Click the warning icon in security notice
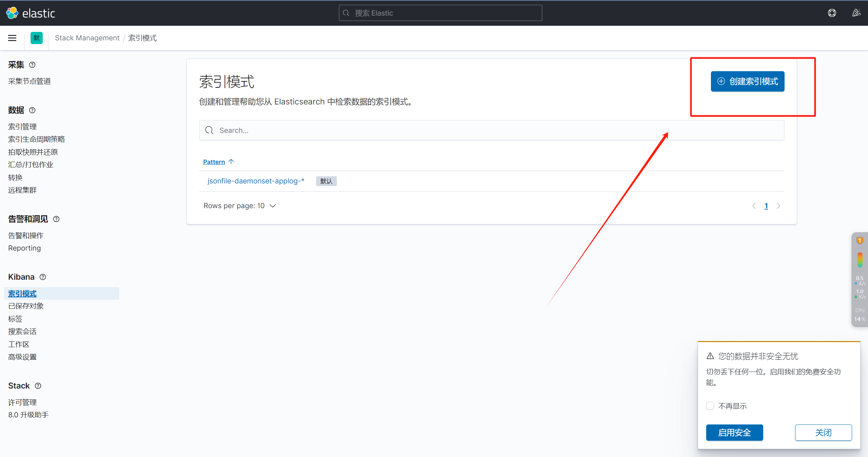Viewport: 868px width, 457px height. (x=710, y=356)
